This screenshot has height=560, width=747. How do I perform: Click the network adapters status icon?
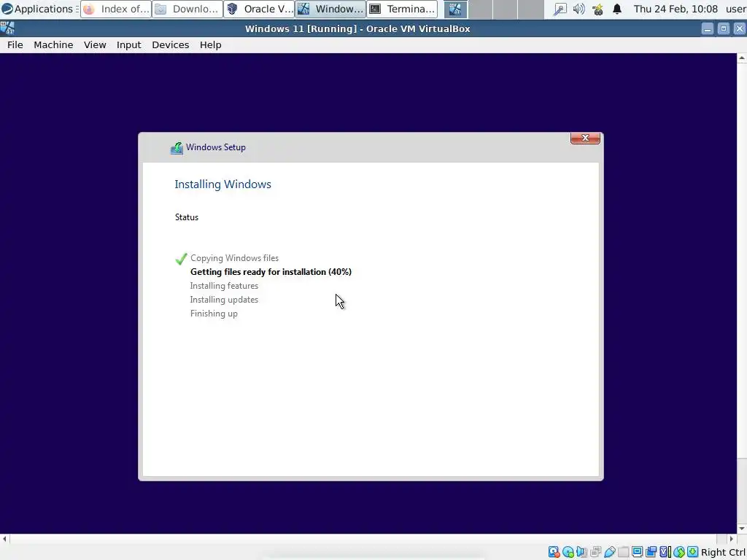[x=595, y=552]
